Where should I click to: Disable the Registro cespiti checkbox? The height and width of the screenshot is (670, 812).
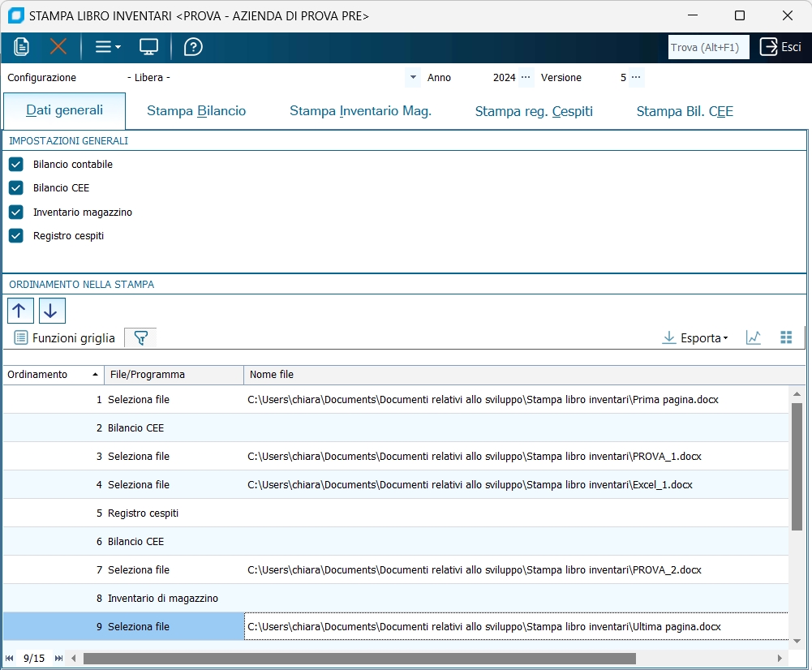pyautogui.click(x=16, y=236)
